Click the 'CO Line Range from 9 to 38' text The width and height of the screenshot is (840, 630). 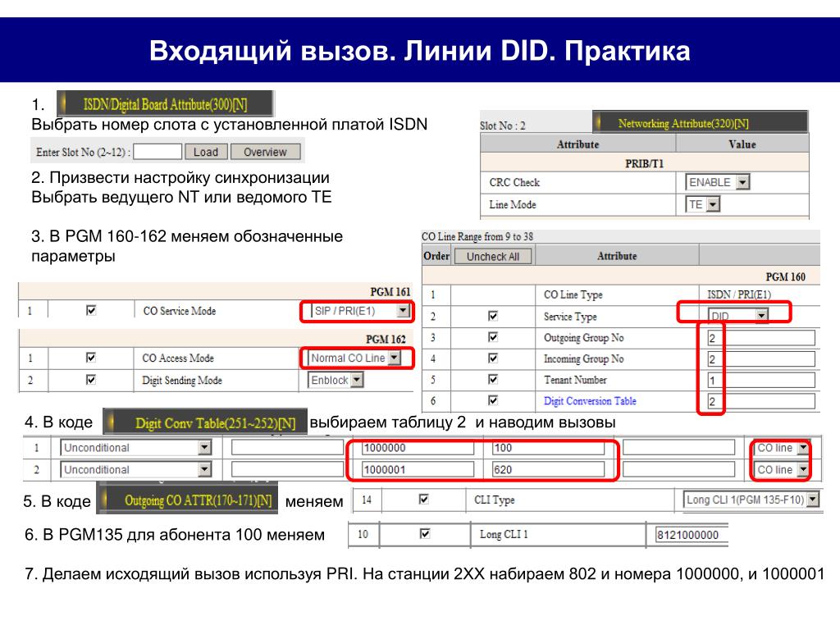[477, 236]
